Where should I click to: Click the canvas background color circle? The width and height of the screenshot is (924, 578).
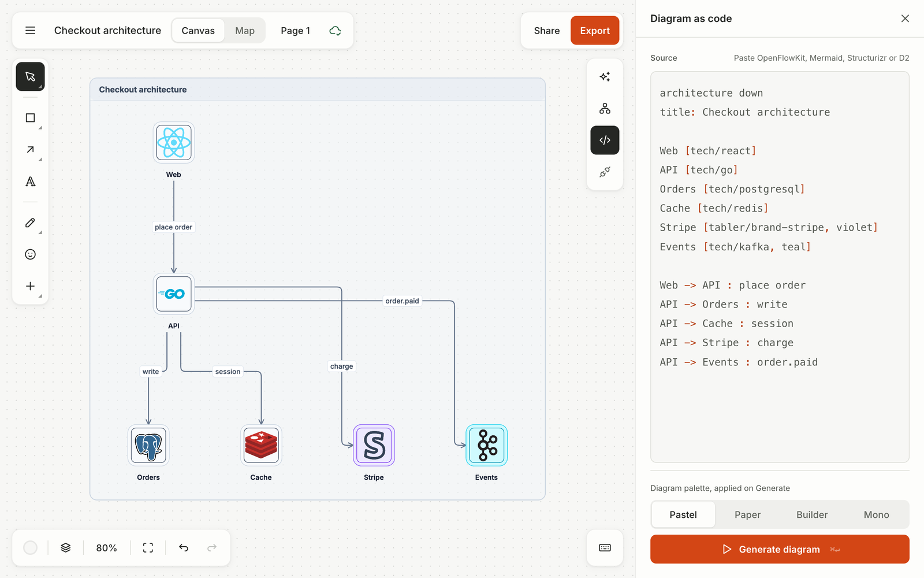(x=31, y=548)
